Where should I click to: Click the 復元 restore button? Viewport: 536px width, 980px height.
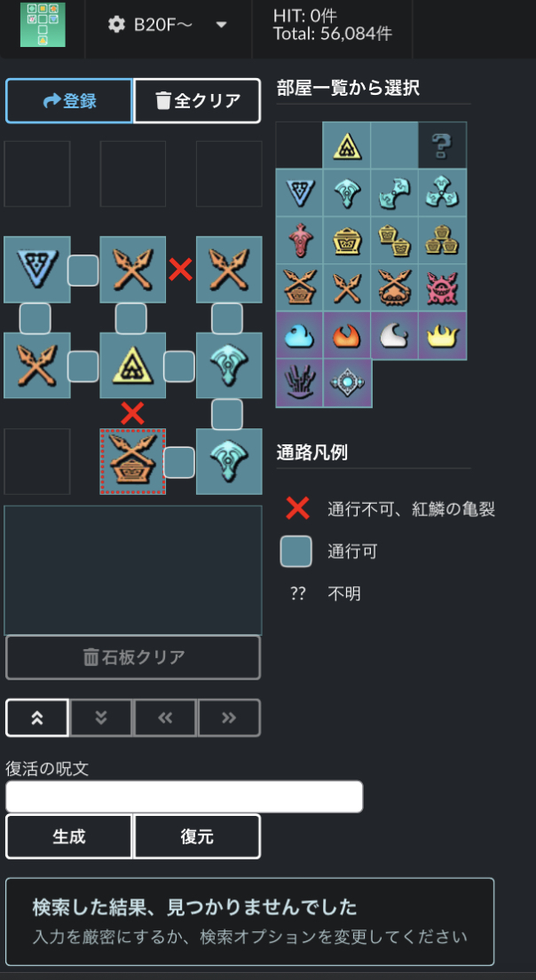[x=197, y=836]
